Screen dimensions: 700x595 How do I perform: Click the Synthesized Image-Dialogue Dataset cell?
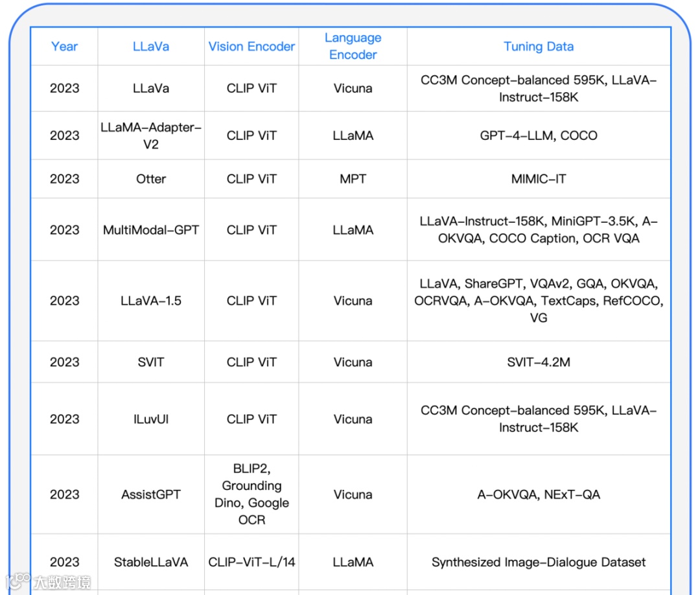[539, 562]
